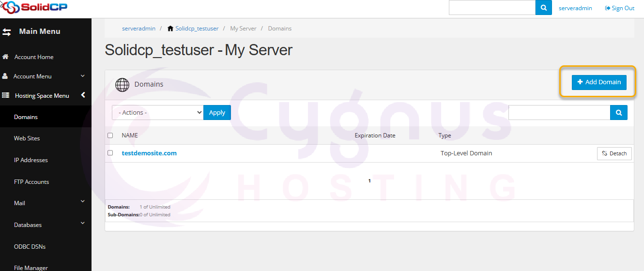This screenshot has width=644, height=271.
Task: Click the home icon in breadcrumb
Action: [x=170, y=29]
